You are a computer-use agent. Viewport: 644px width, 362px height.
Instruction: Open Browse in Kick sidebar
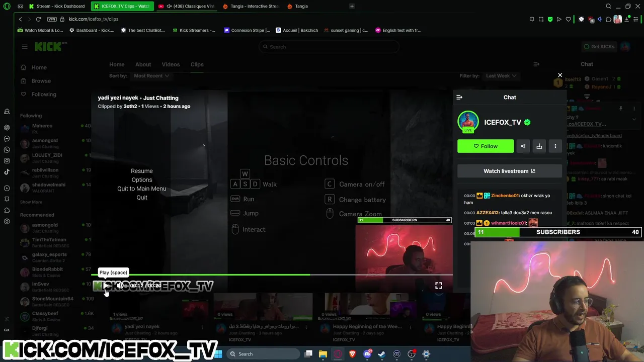(x=41, y=81)
